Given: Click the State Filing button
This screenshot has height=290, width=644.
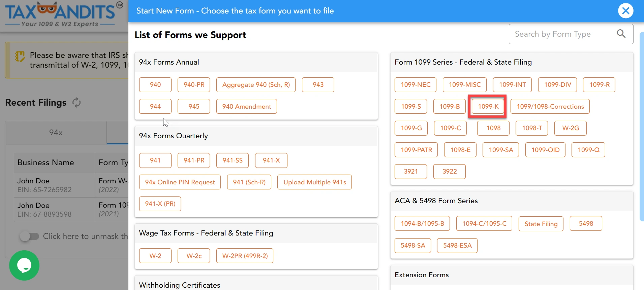Looking at the screenshot, I should coord(541,224).
